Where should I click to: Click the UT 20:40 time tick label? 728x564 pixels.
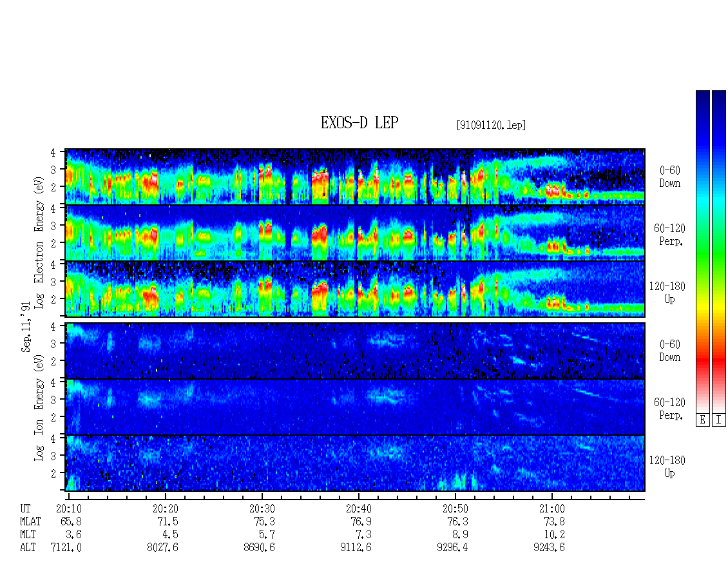point(358,509)
